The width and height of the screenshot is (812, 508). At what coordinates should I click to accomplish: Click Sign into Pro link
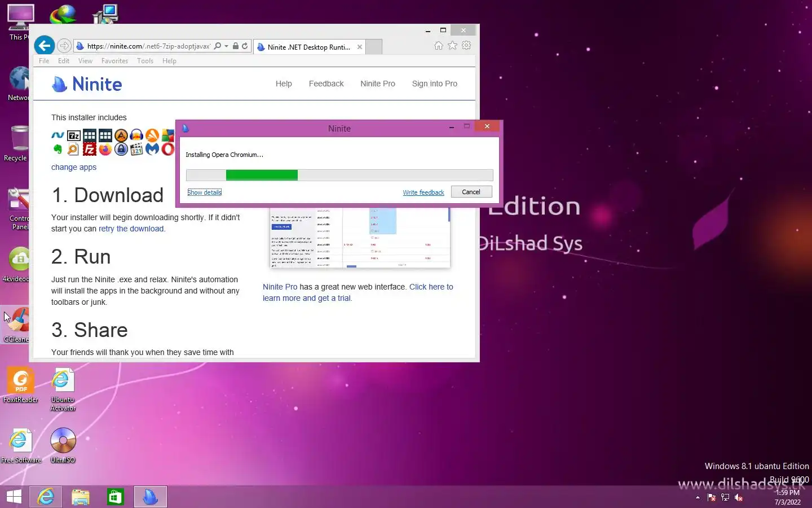(435, 84)
